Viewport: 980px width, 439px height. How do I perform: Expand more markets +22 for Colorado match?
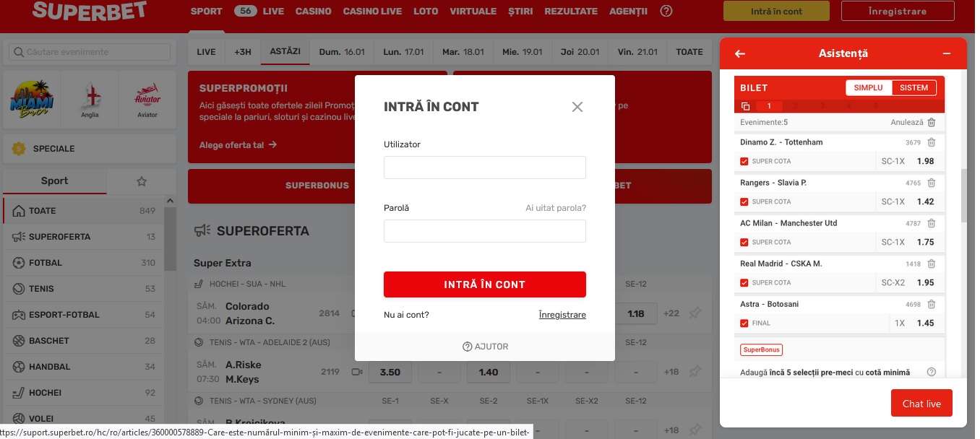pyautogui.click(x=671, y=313)
